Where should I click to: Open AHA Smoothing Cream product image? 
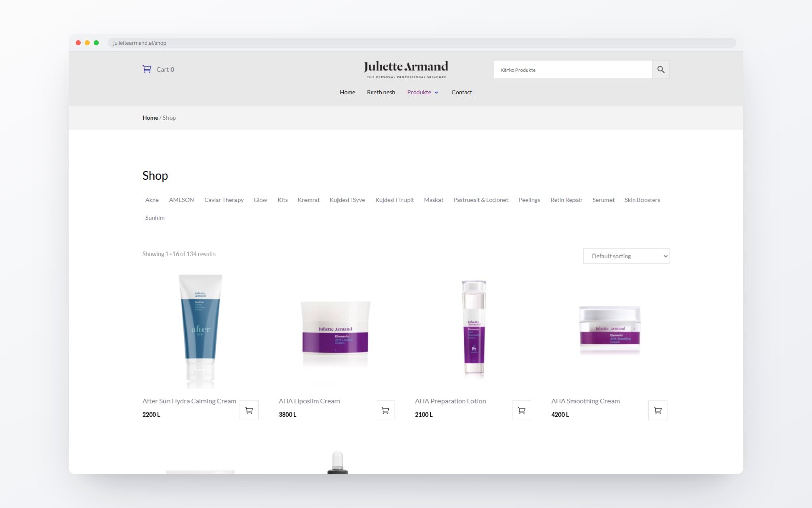point(610,330)
